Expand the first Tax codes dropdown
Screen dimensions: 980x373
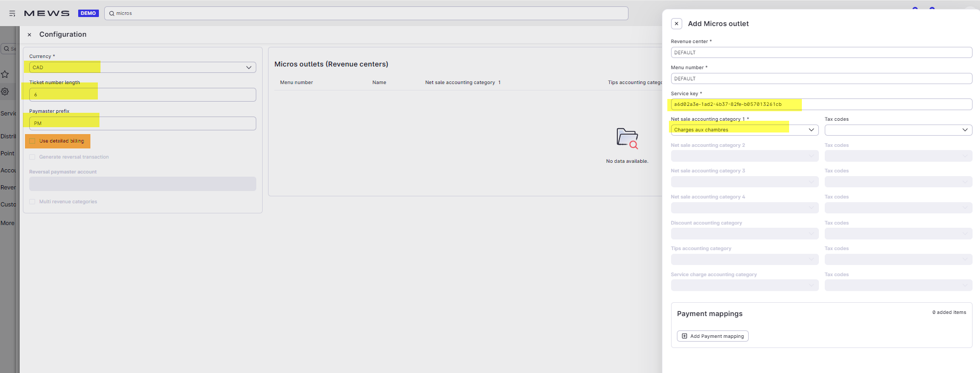pyautogui.click(x=898, y=130)
